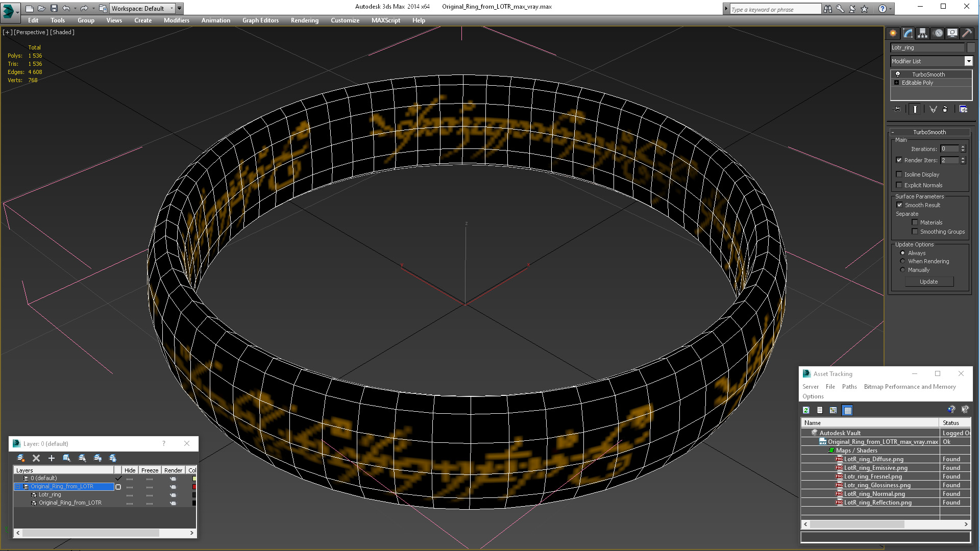This screenshot has width=980, height=551.
Task: Click the Shaded viewport label
Action: [62, 32]
